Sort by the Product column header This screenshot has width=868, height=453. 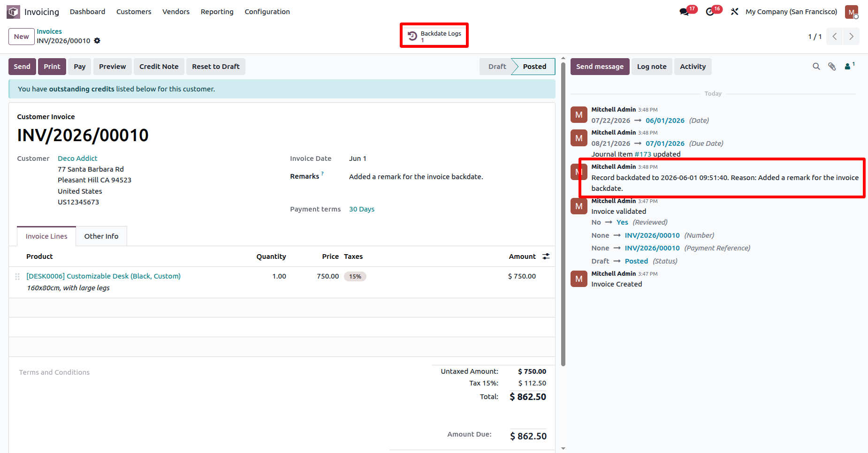(x=39, y=257)
